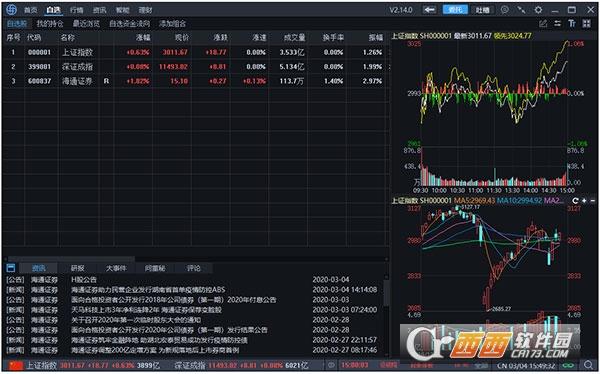Click stock code 399001
Screen dimensions: 600x374
click(39, 67)
